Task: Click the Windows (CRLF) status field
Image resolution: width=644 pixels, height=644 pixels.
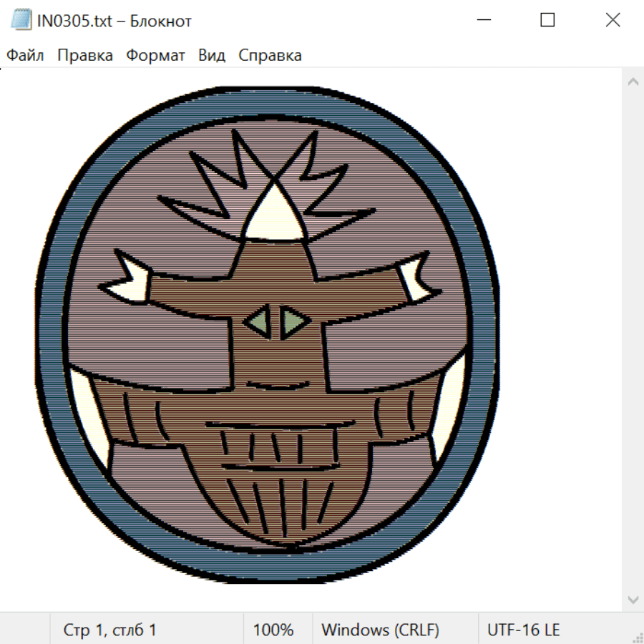Action: [x=380, y=630]
